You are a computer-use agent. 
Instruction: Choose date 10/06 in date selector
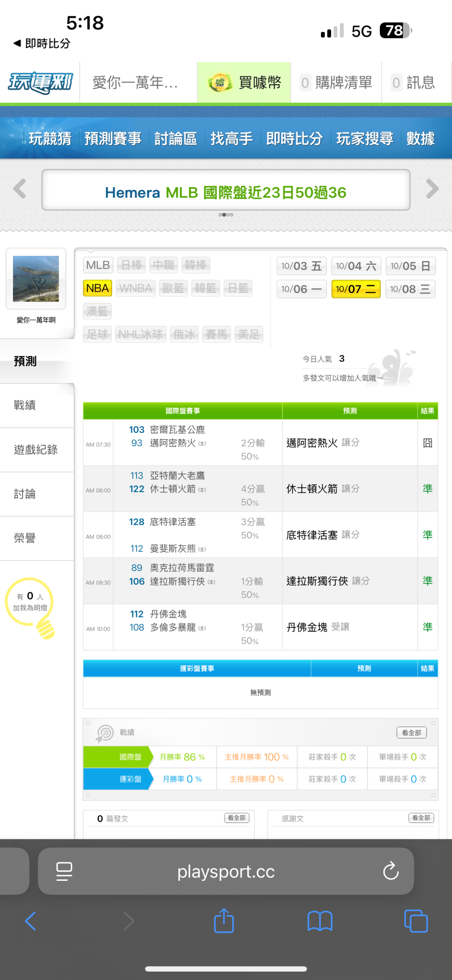click(x=301, y=289)
